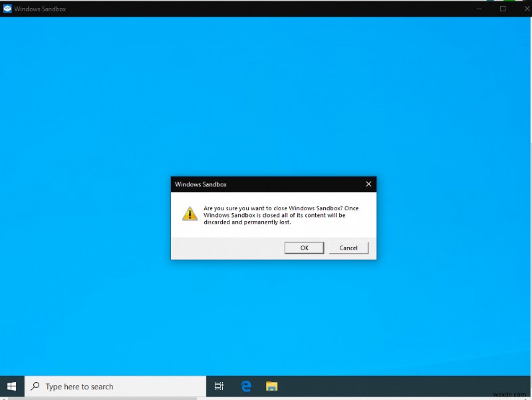Click the confirmation dialog title bar
This screenshot has width=532, height=400.
[x=266, y=184]
